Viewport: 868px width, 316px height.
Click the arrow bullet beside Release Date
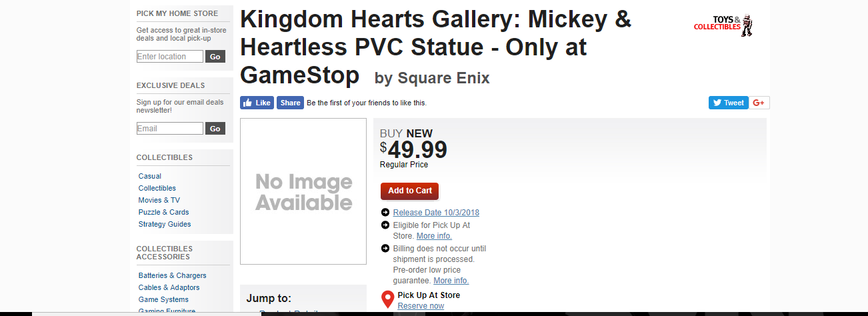pyautogui.click(x=385, y=213)
